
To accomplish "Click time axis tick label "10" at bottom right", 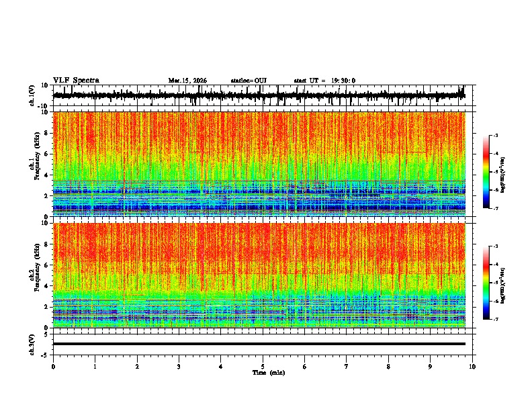I will (472, 367).
